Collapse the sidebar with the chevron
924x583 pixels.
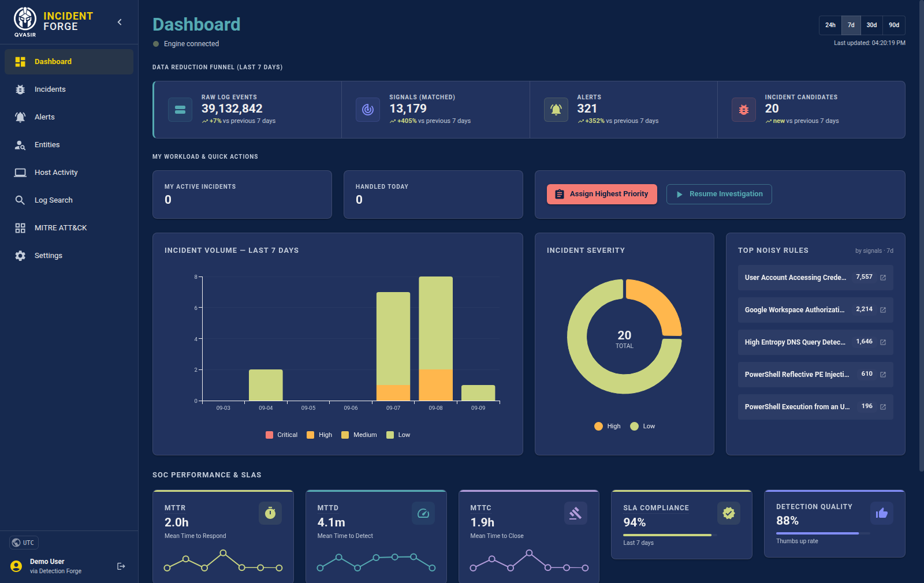120,22
